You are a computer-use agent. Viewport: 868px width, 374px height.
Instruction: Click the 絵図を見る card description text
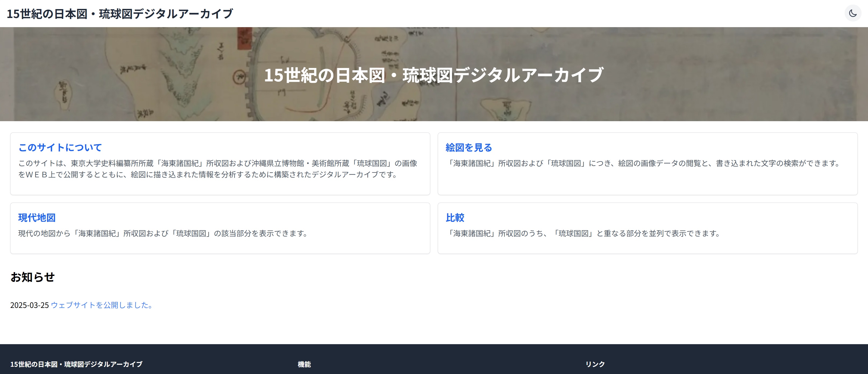(x=643, y=163)
